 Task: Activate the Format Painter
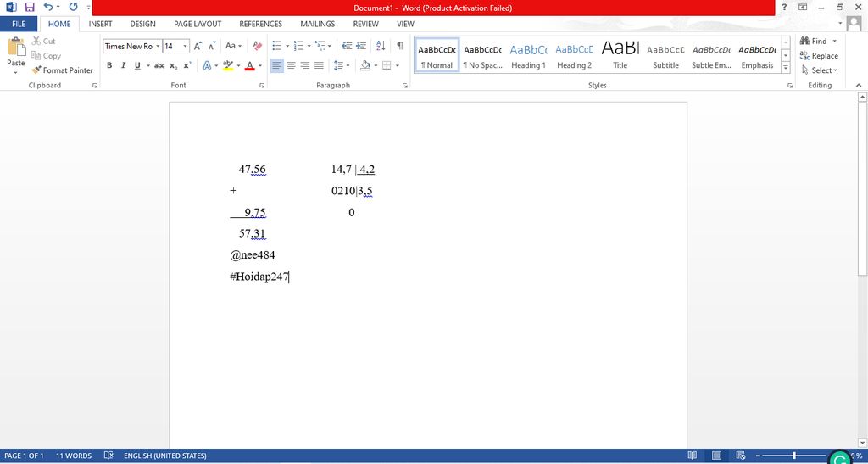(x=63, y=70)
